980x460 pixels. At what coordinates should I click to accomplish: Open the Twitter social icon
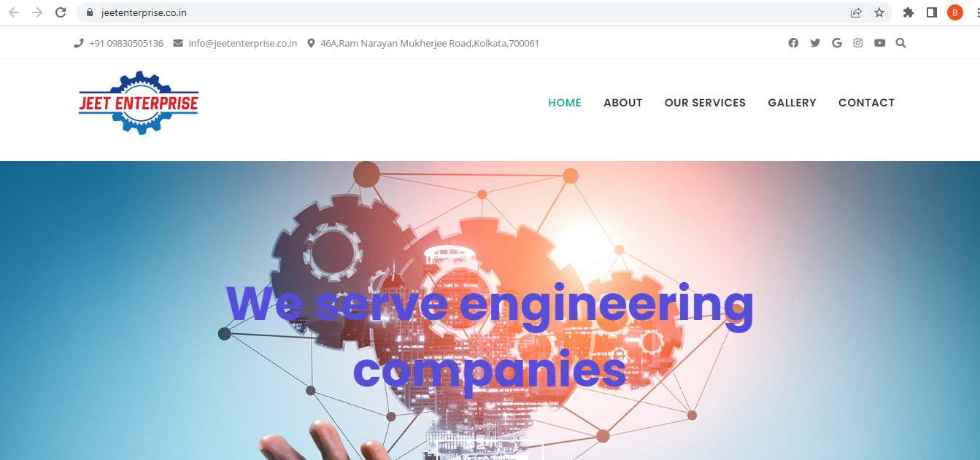click(x=815, y=43)
